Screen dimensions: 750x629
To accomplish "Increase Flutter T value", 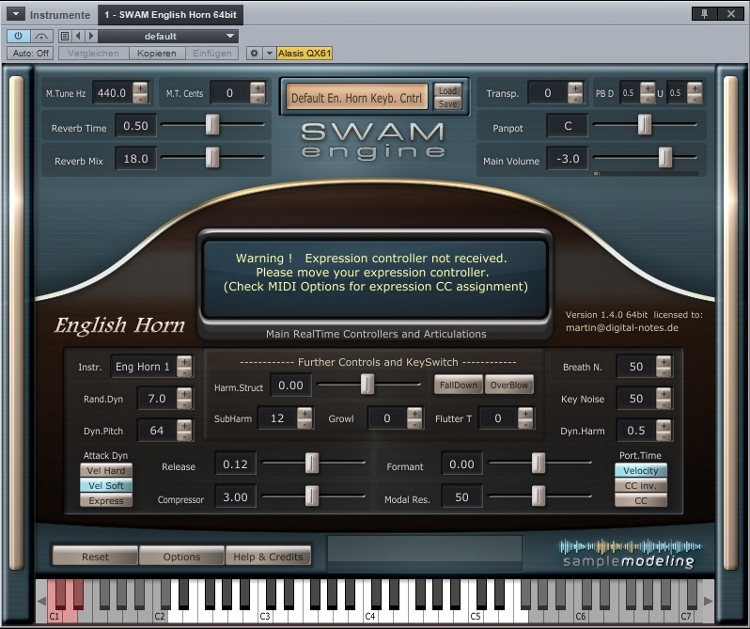I will point(525,413).
